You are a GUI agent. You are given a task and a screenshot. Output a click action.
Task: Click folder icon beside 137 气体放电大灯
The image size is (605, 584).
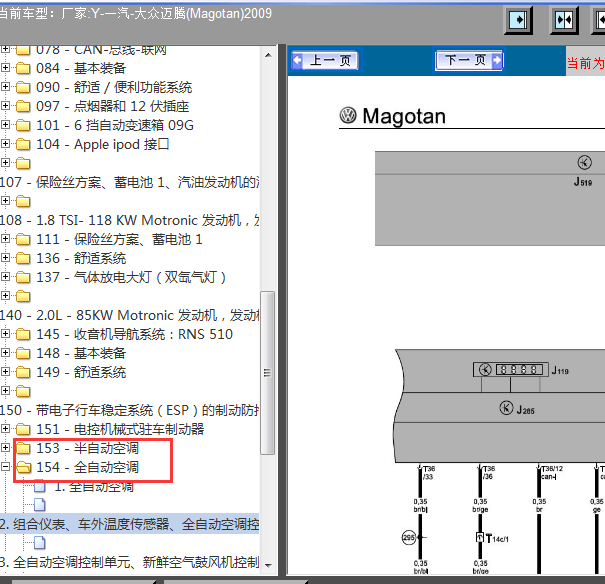23,277
